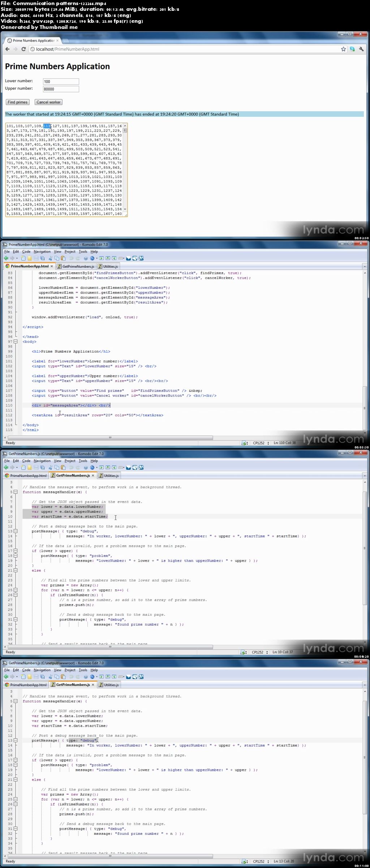Click the worker ended status message text
Image resolution: width=370 pixels, height=868 pixels.
122,114
